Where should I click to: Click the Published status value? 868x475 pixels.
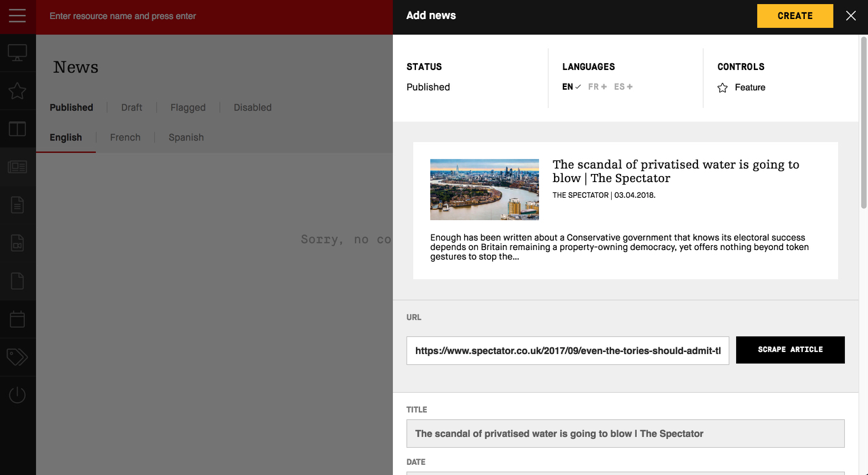(428, 87)
